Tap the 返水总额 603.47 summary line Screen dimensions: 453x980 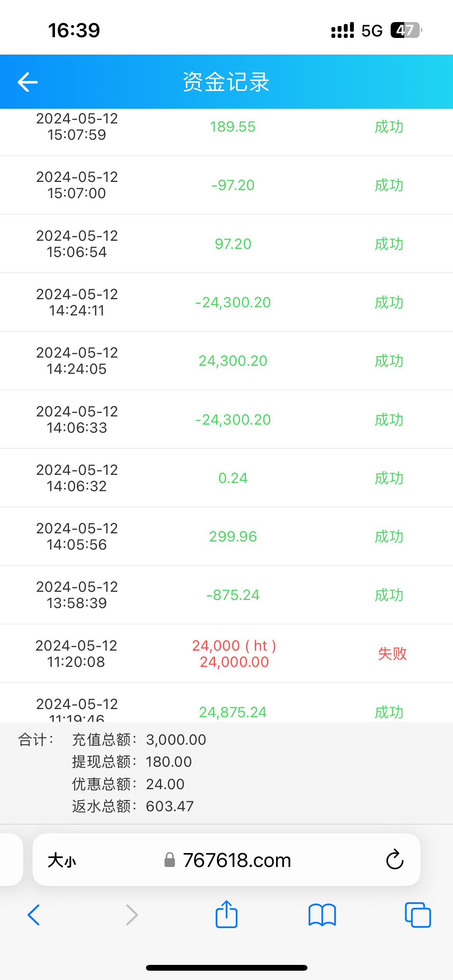click(x=133, y=806)
